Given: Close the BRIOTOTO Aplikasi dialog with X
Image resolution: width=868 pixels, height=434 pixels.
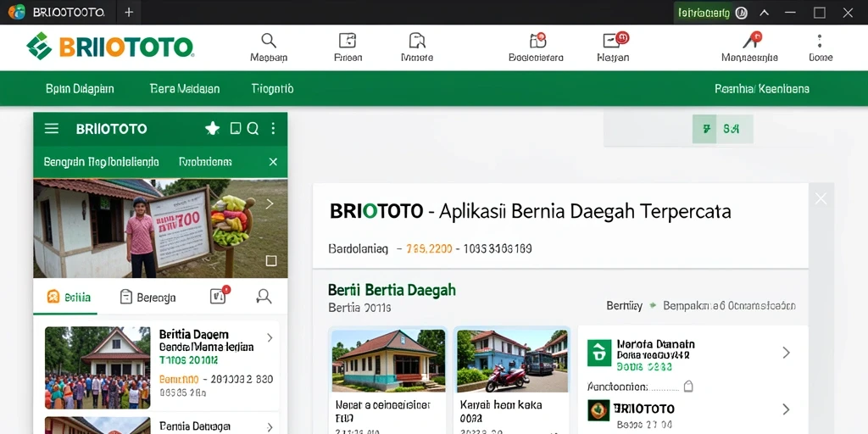Looking at the screenshot, I should (821, 198).
